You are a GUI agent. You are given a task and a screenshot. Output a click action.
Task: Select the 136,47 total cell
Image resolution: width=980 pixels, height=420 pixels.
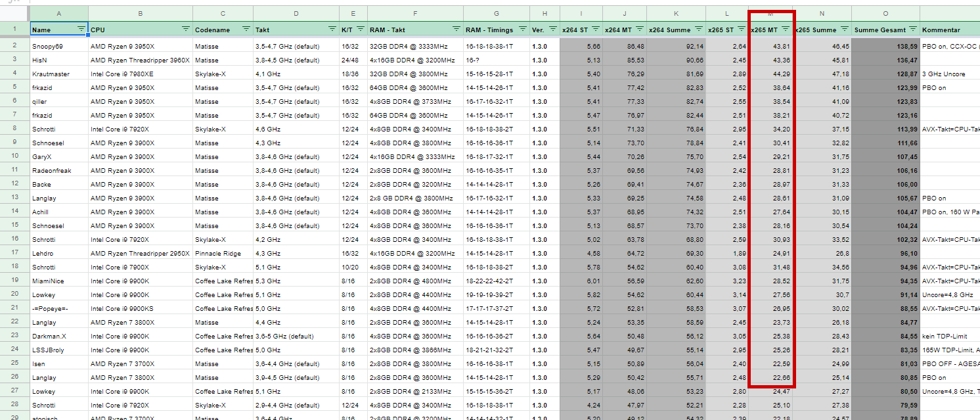click(885, 60)
